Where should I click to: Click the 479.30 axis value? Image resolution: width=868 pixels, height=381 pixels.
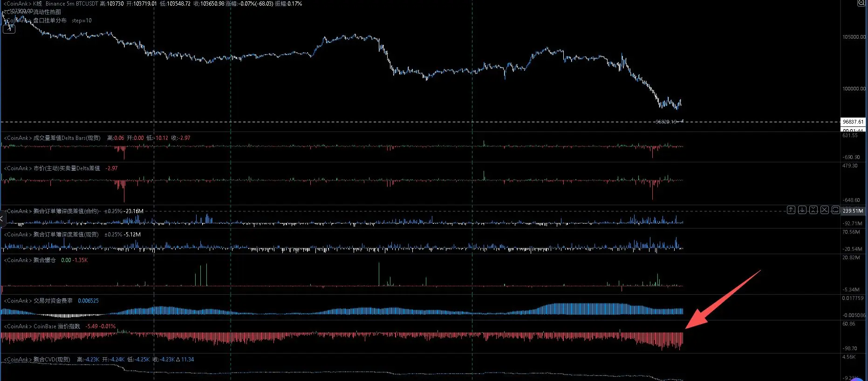pos(850,166)
